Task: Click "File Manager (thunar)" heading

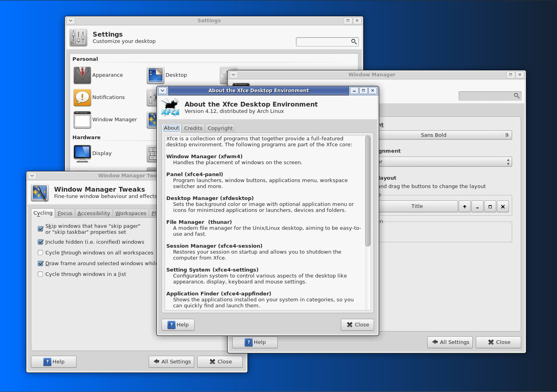Action: click(199, 222)
